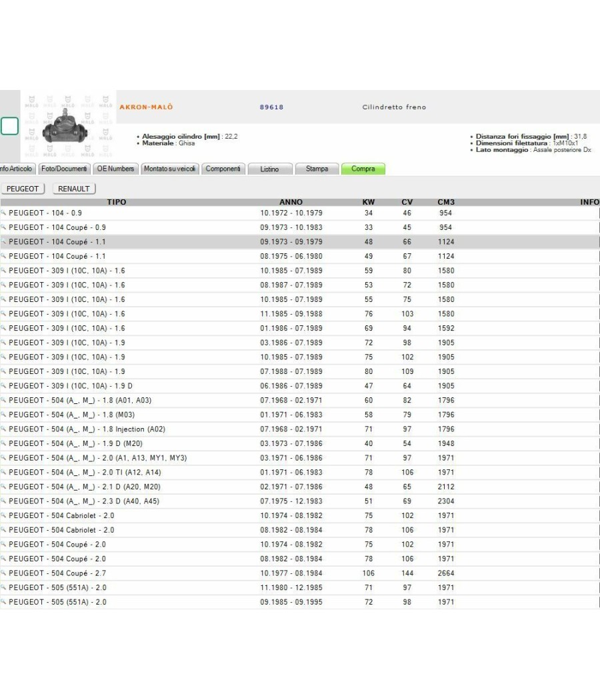The height and width of the screenshot is (700, 600).
Task: Switch to the Foto/Documenti tab
Action: [64, 169]
